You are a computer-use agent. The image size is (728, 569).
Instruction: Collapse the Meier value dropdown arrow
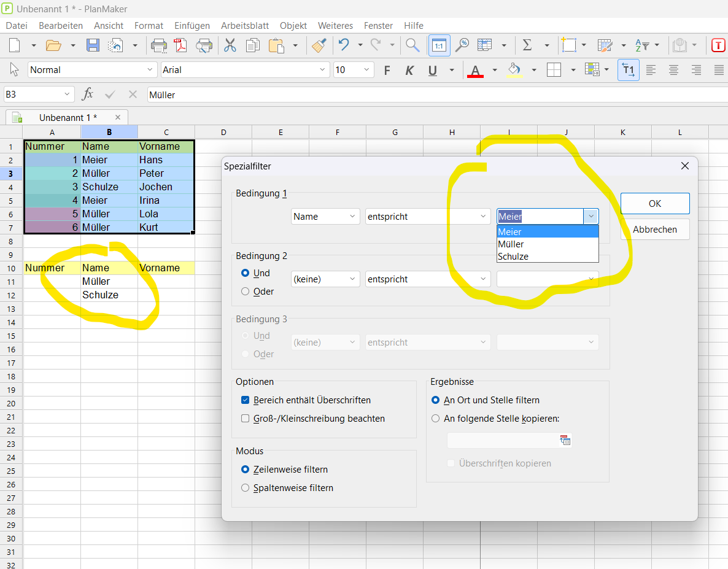pyautogui.click(x=591, y=216)
